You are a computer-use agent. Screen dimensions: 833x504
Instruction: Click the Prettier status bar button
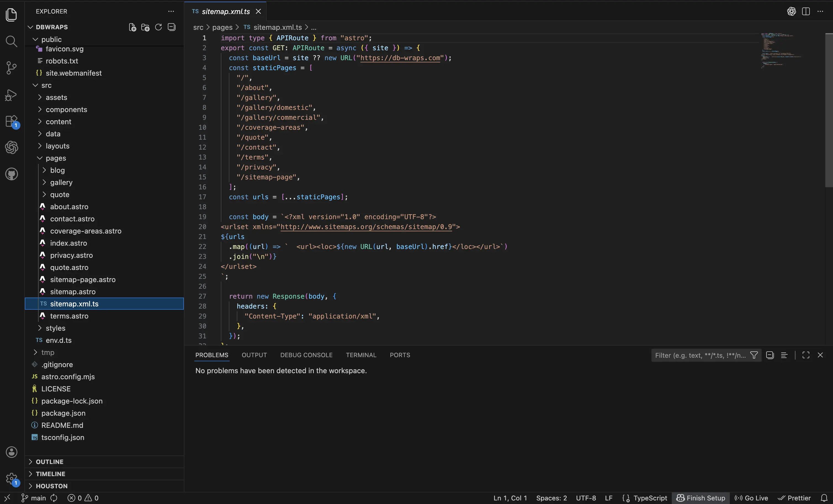pyautogui.click(x=794, y=498)
